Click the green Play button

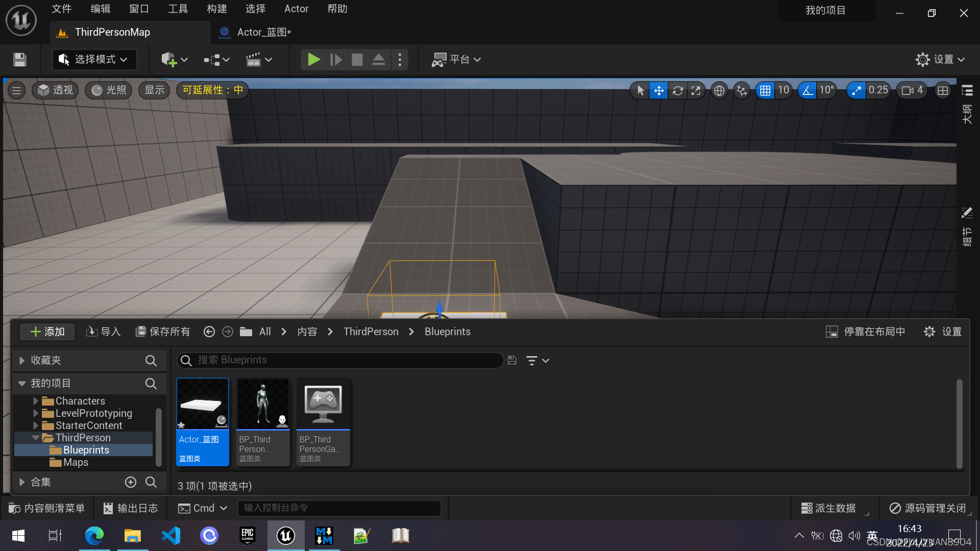[x=313, y=60]
